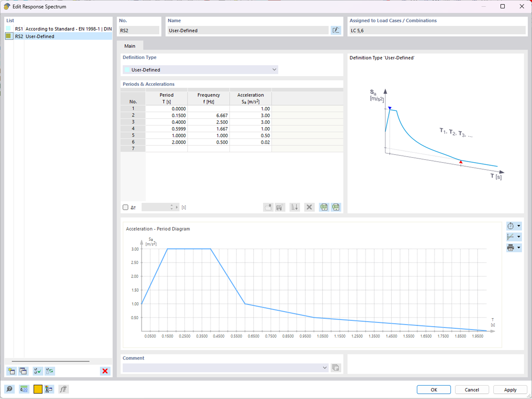Screen dimensions: 532x399
Task: Create a new response spectrum entry
Action: pos(11,371)
